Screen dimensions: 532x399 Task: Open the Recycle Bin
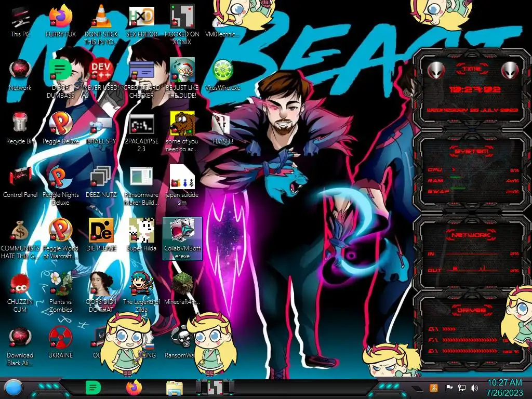20,128
